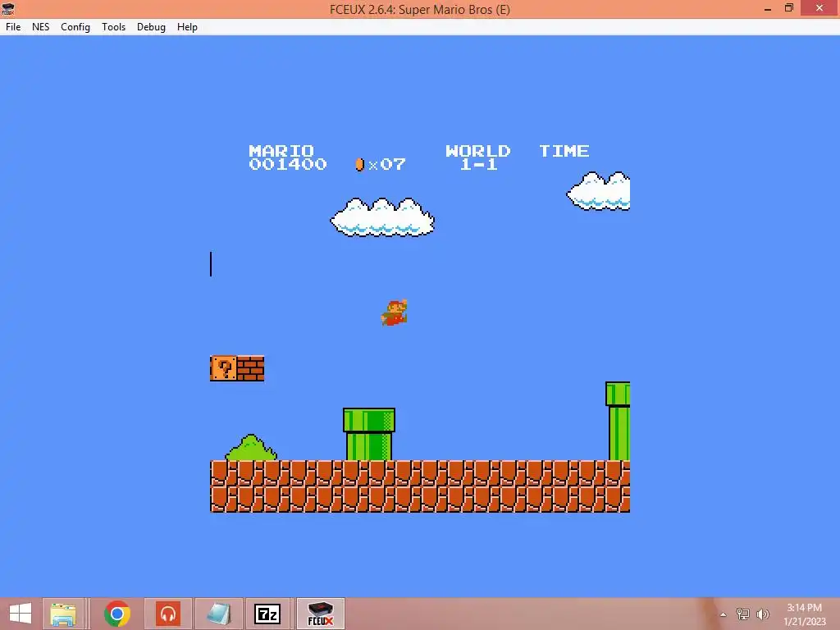Open the volume speaker tray icon
The height and width of the screenshot is (630, 840).
763,614
